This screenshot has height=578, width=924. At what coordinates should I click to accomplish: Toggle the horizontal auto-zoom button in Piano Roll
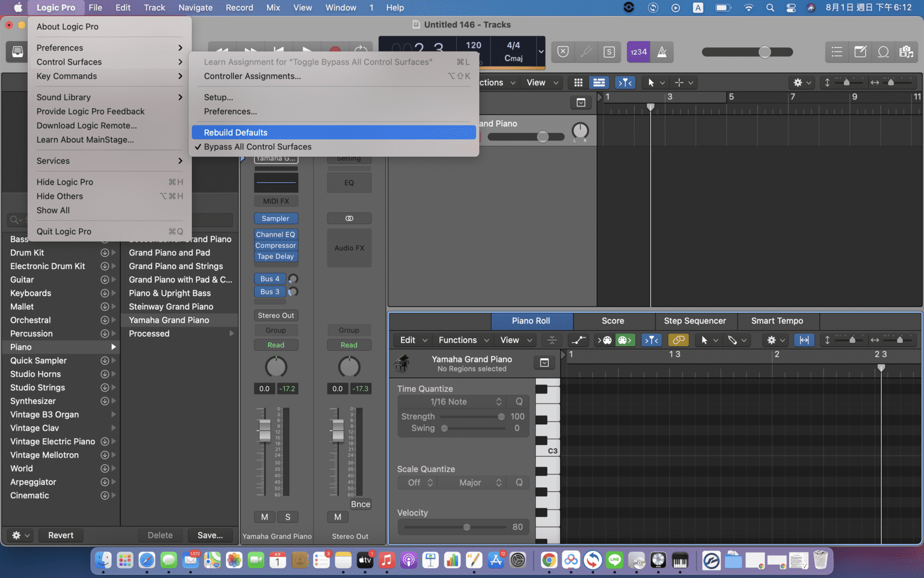tap(804, 340)
